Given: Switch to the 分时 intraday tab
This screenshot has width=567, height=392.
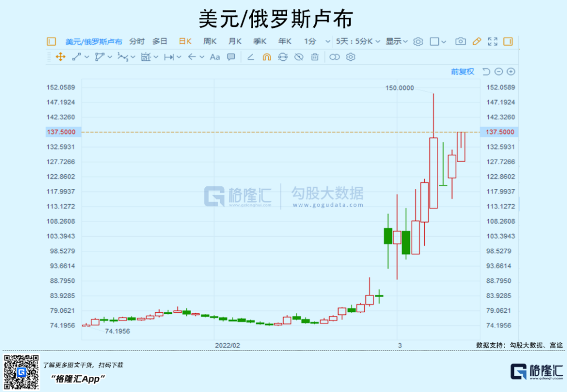Looking at the screenshot, I should pos(136,41).
